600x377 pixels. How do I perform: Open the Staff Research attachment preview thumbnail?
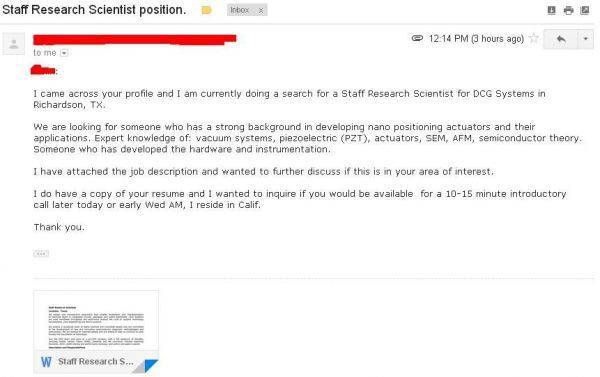coord(96,321)
